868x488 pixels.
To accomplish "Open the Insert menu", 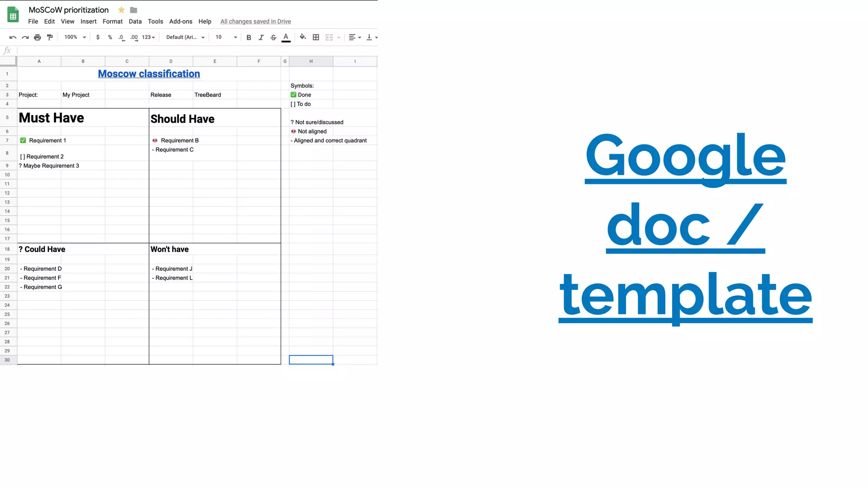I will pyautogui.click(x=89, y=22).
